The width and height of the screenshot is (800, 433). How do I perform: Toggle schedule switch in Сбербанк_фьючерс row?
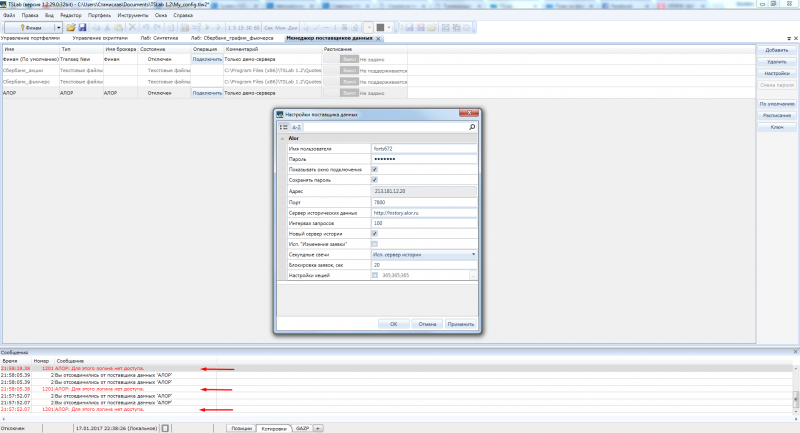[341, 82]
